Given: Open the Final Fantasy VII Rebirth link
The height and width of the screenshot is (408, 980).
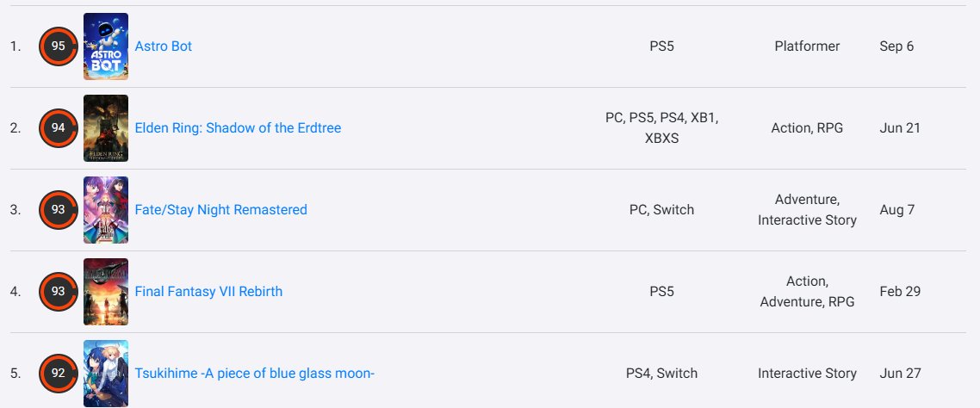Looking at the screenshot, I should click(x=208, y=292).
